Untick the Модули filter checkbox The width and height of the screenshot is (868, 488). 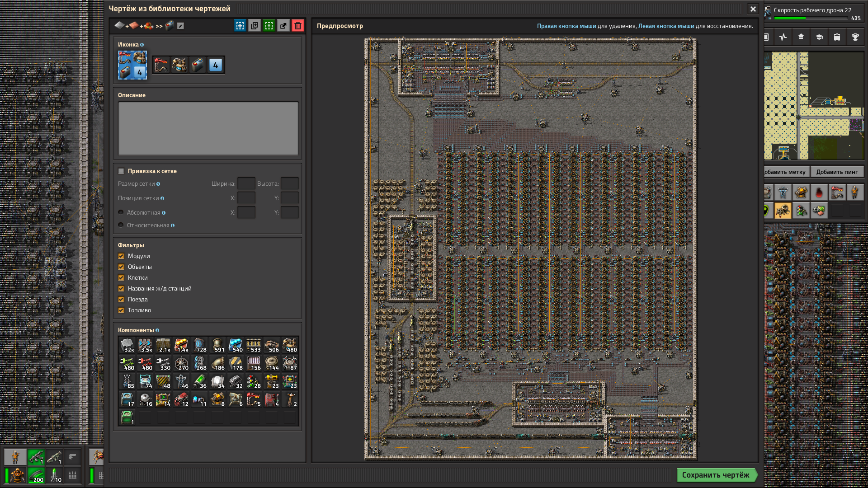click(x=121, y=256)
